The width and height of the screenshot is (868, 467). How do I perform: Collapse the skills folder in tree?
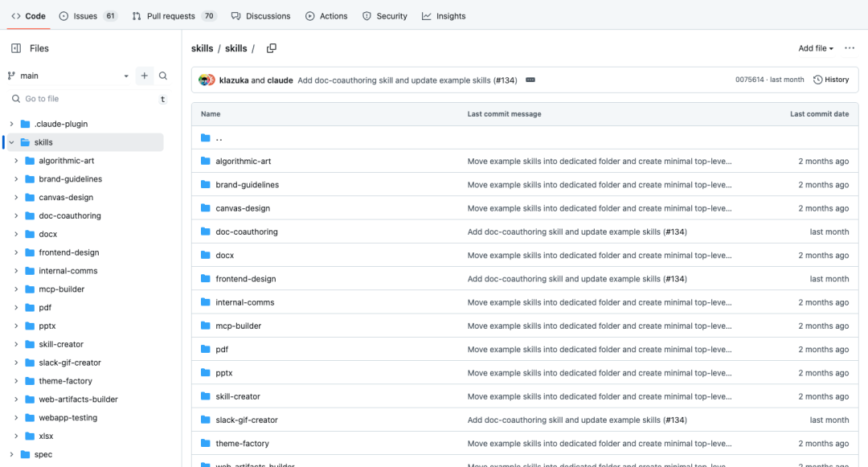point(11,142)
